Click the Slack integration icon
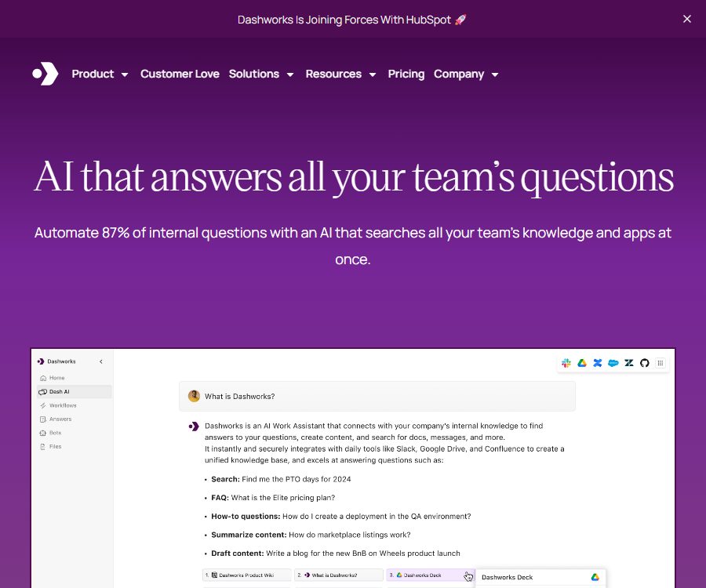Image resolution: width=706 pixels, height=588 pixels. [566, 363]
